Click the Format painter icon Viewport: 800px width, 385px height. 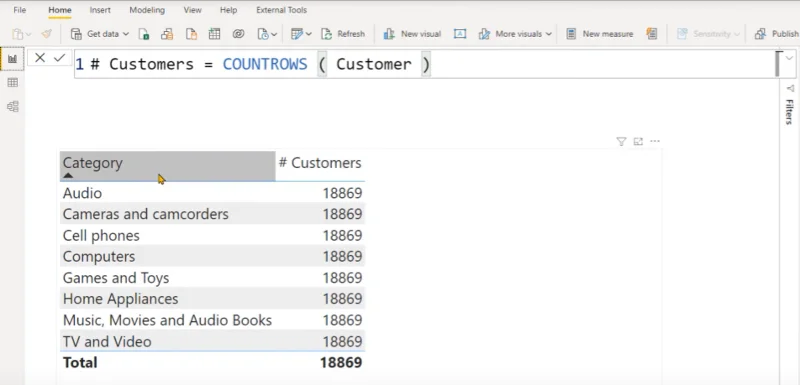[x=46, y=34]
